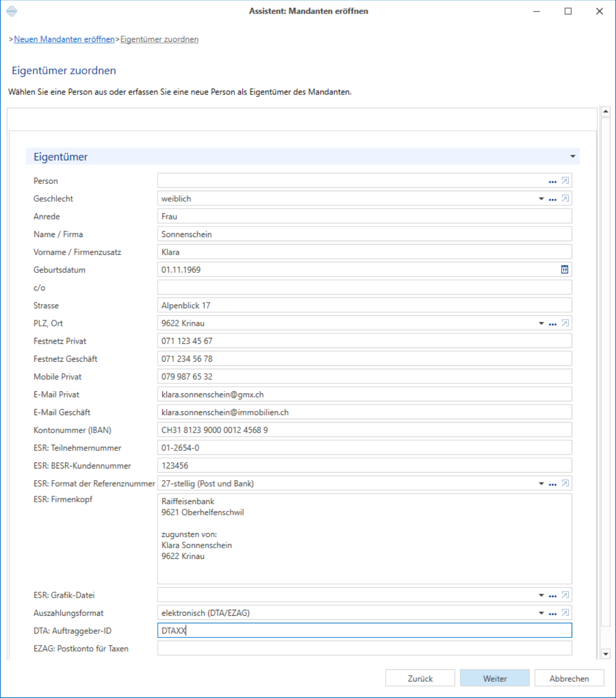The width and height of the screenshot is (616, 698).
Task: Cancel the wizard with Abbrechen
Action: coord(569,678)
